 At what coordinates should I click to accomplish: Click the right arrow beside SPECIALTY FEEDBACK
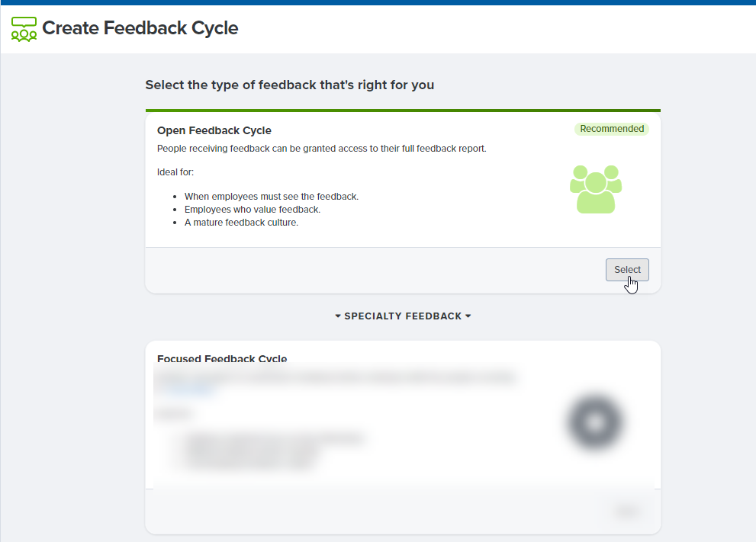pyautogui.click(x=468, y=316)
